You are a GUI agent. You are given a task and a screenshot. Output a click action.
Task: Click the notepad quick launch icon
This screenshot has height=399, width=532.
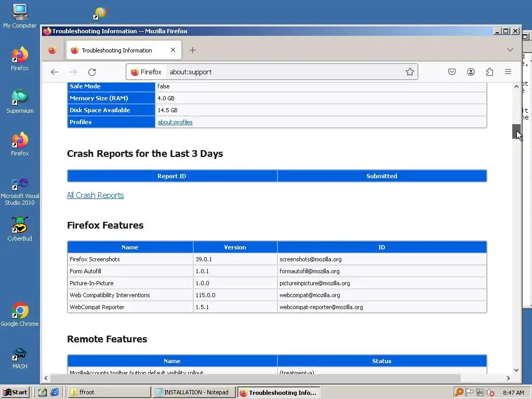43,393
